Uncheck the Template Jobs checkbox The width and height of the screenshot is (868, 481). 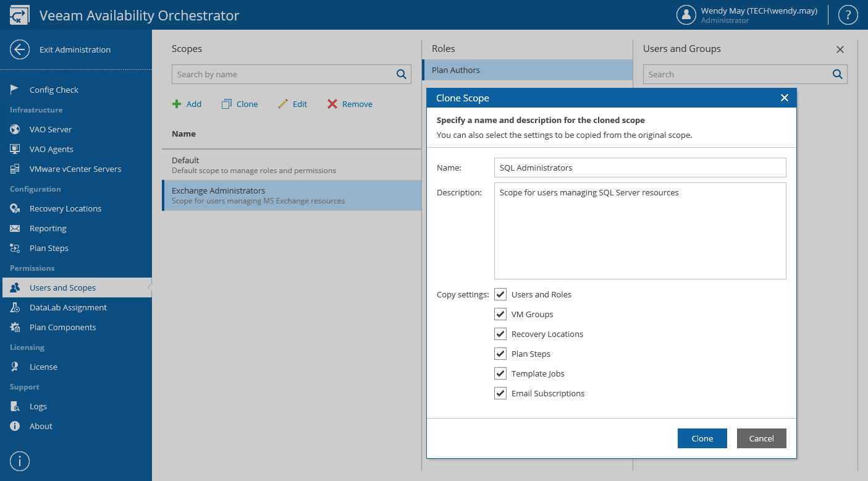[500, 373]
